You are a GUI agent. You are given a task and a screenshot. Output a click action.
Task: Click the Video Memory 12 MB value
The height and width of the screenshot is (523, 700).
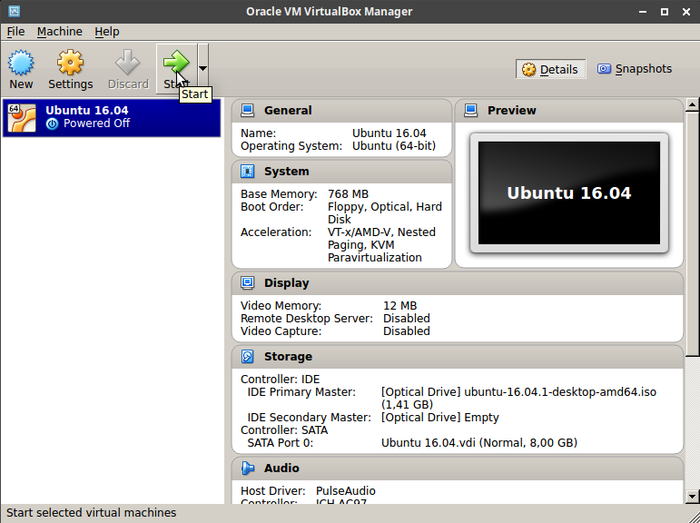[x=400, y=306]
